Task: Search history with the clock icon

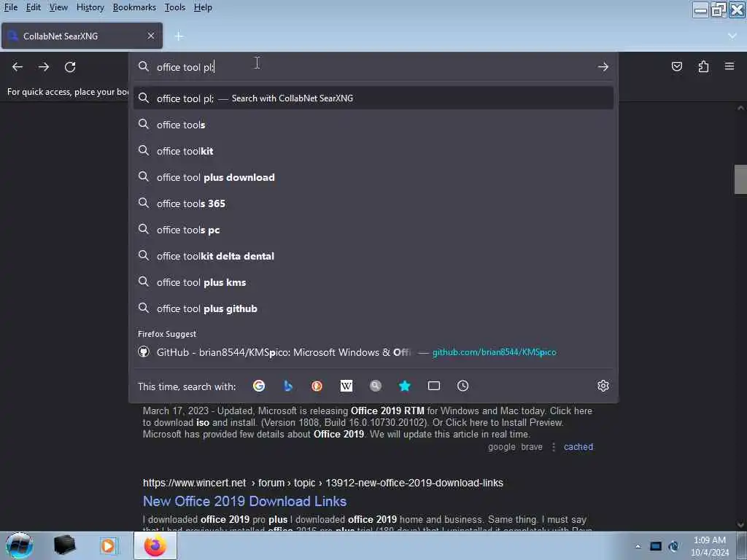Action: click(x=462, y=386)
